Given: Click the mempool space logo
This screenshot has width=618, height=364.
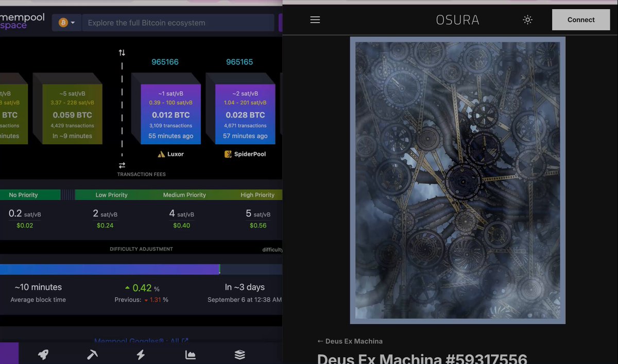Looking at the screenshot, I should pyautogui.click(x=22, y=22).
